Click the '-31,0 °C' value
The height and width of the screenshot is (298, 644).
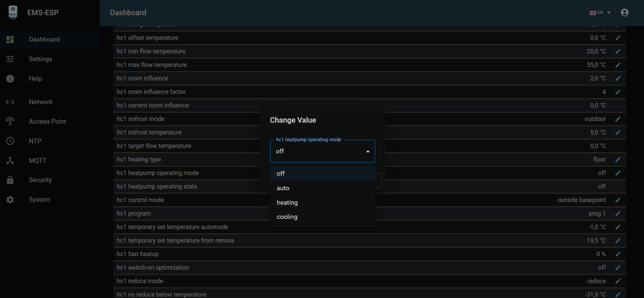tap(596, 294)
